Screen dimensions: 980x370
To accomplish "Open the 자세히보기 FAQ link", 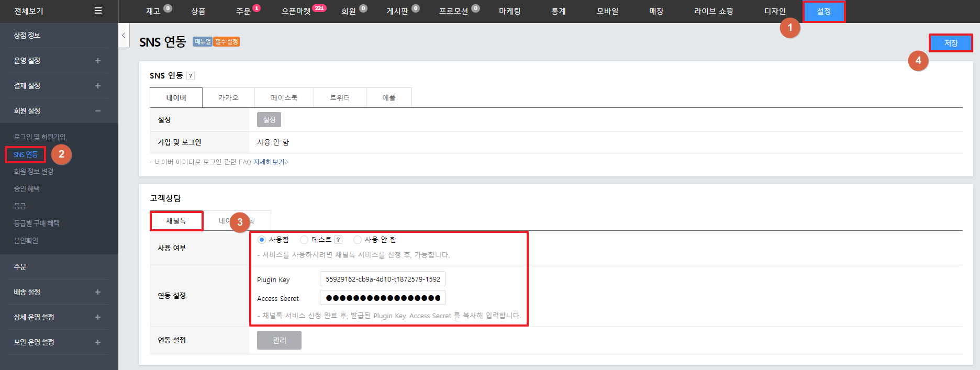I will coord(271,162).
